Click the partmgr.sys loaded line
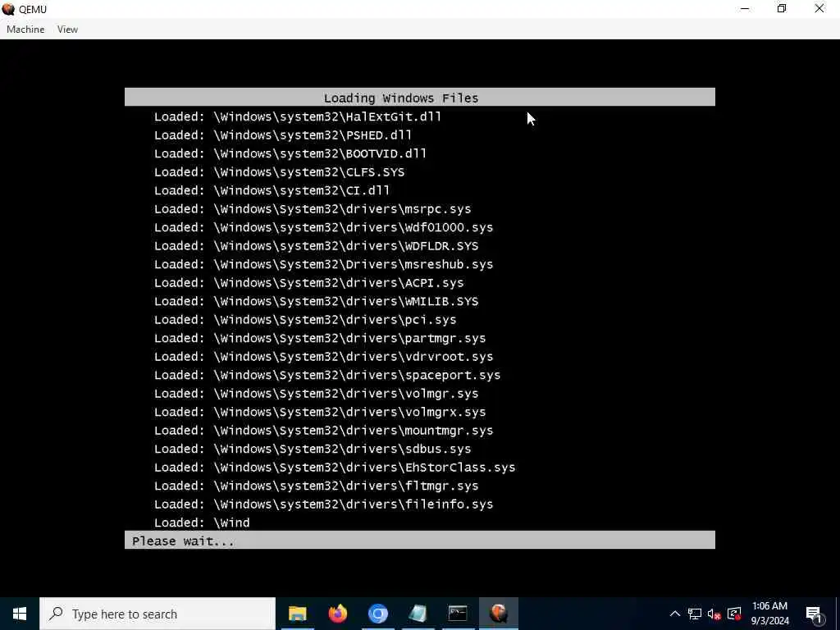Viewport: 840px width, 630px height. (321, 339)
